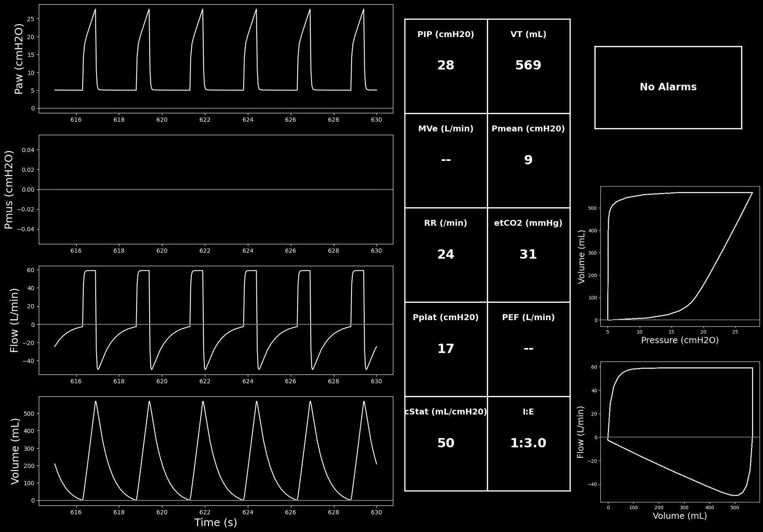Click the Pplat value 17
Viewport: 763px width, 532px height.
pyautogui.click(x=446, y=349)
